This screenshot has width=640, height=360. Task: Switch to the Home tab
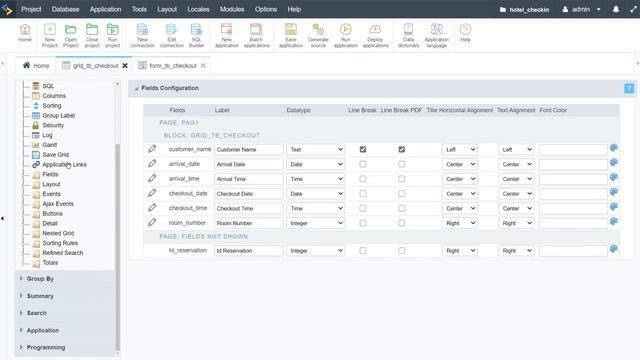coord(36,65)
